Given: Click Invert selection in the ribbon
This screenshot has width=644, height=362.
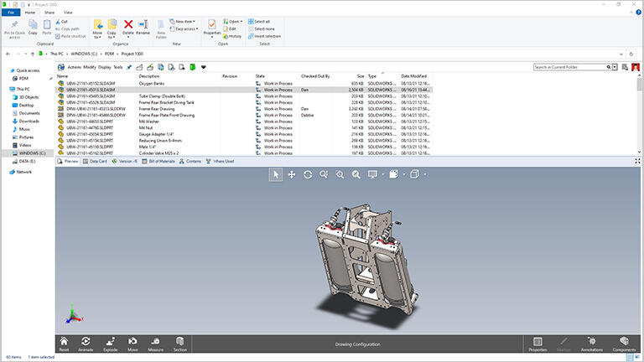Looking at the screenshot, I should (x=267, y=36).
